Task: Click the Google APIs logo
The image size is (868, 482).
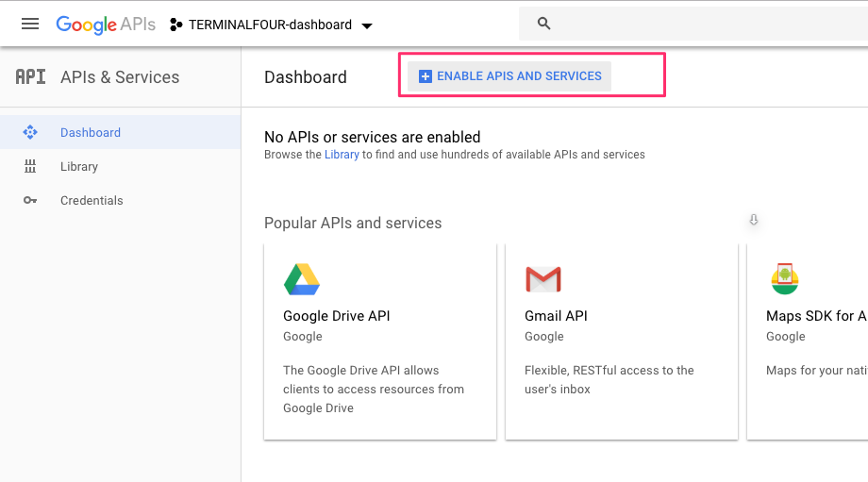Action: click(x=106, y=25)
